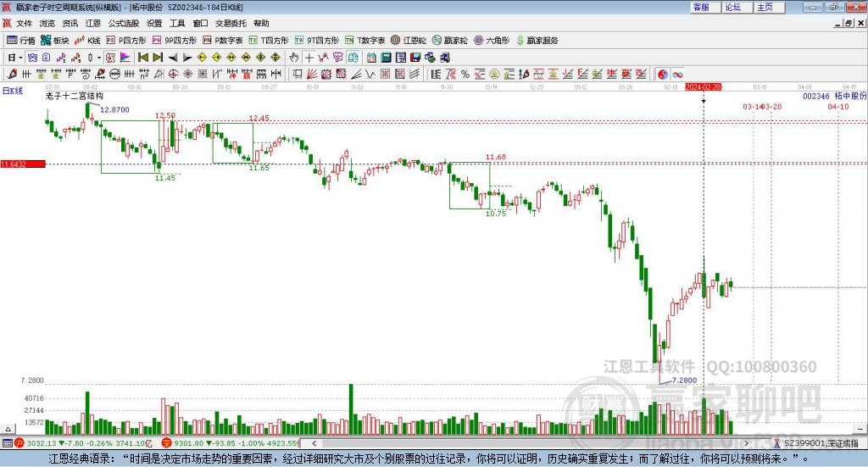Click the 主页 homepage button
Screen dimensions: 868x467
(x=770, y=7)
